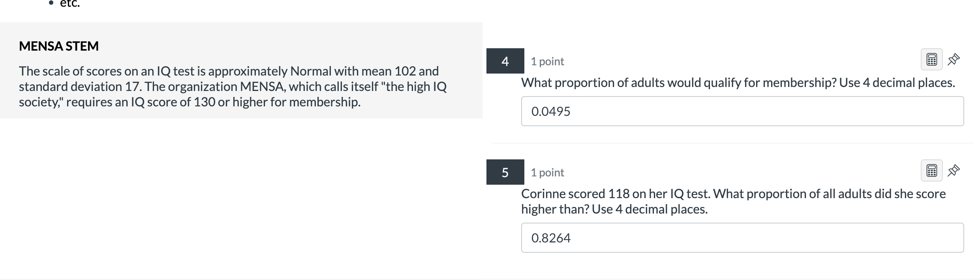
Task: Click the calculator icon next to question 4's pin
Action: click(x=932, y=59)
